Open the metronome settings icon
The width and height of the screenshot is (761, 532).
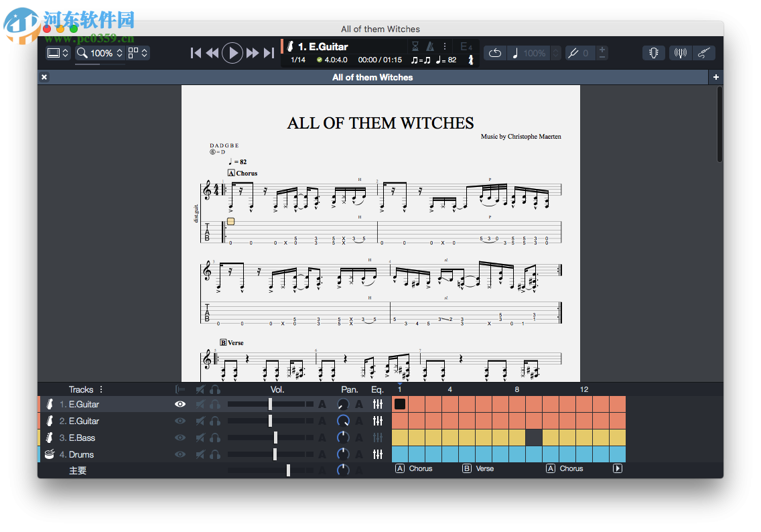429,46
